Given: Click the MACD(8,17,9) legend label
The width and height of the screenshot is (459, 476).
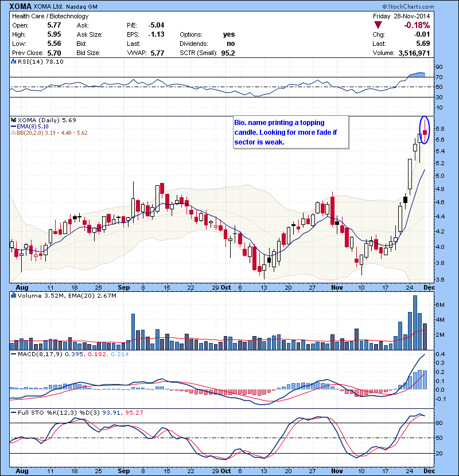Looking at the screenshot, I should point(40,354).
